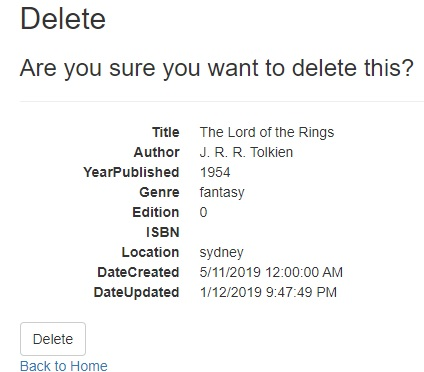Select the Title field label
This screenshot has width=424, height=372.
point(166,132)
